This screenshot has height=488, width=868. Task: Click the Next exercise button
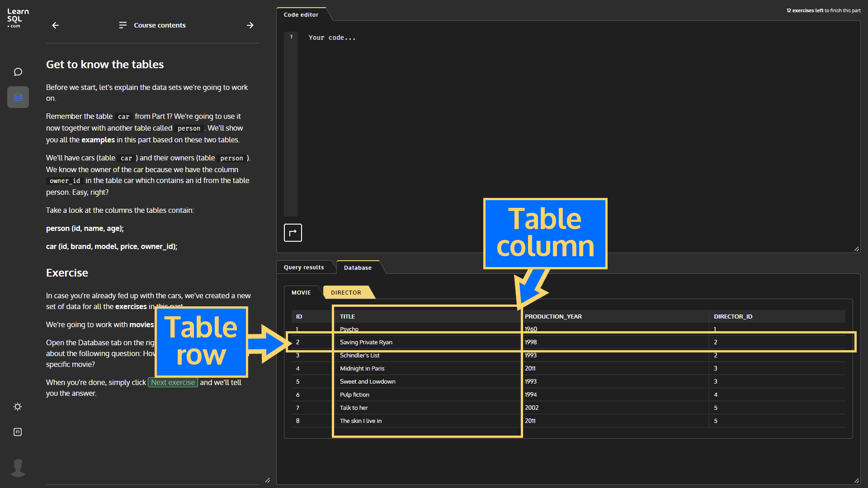pyautogui.click(x=172, y=382)
